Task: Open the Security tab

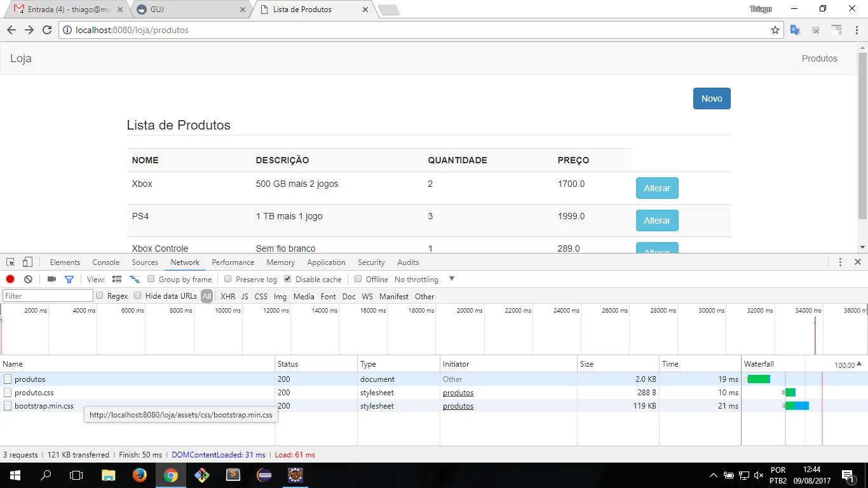Action: [372, 262]
